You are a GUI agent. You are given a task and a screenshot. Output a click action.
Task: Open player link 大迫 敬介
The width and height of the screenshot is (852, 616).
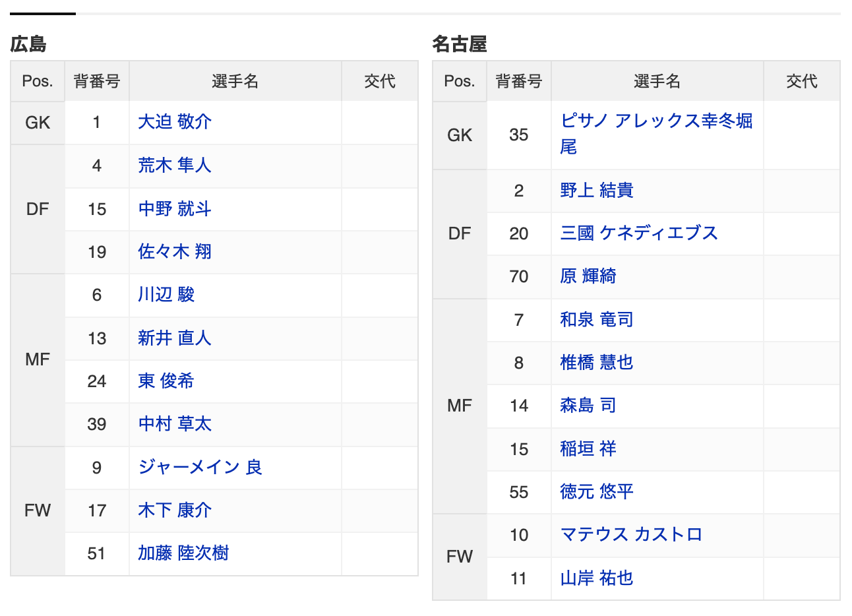pyautogui.click(x=175, y=122)
